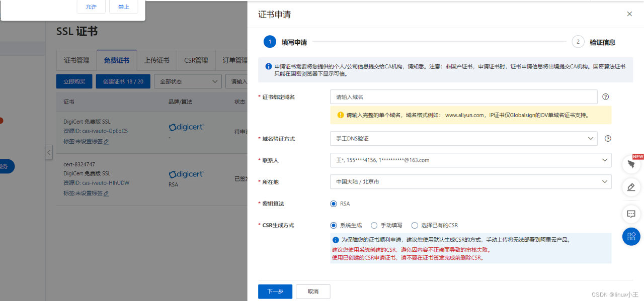Collapse the panel using left edge chevron
This screenshot has height=301, width=644.
pos(48,152)
